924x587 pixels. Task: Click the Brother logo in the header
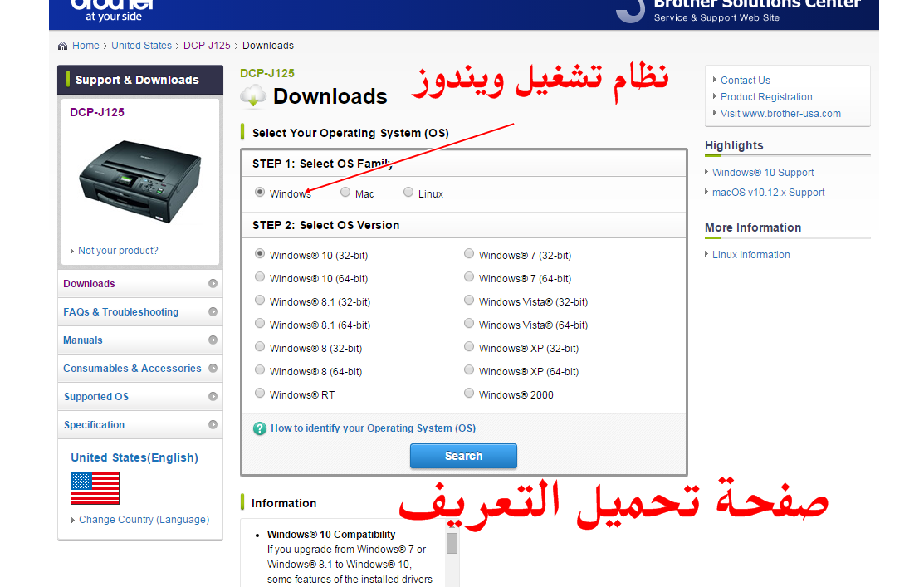113,9
